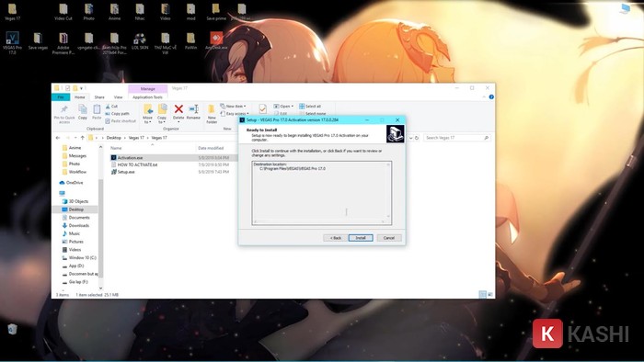Switch to details view in status bar
644x362 pixels.
483,294
